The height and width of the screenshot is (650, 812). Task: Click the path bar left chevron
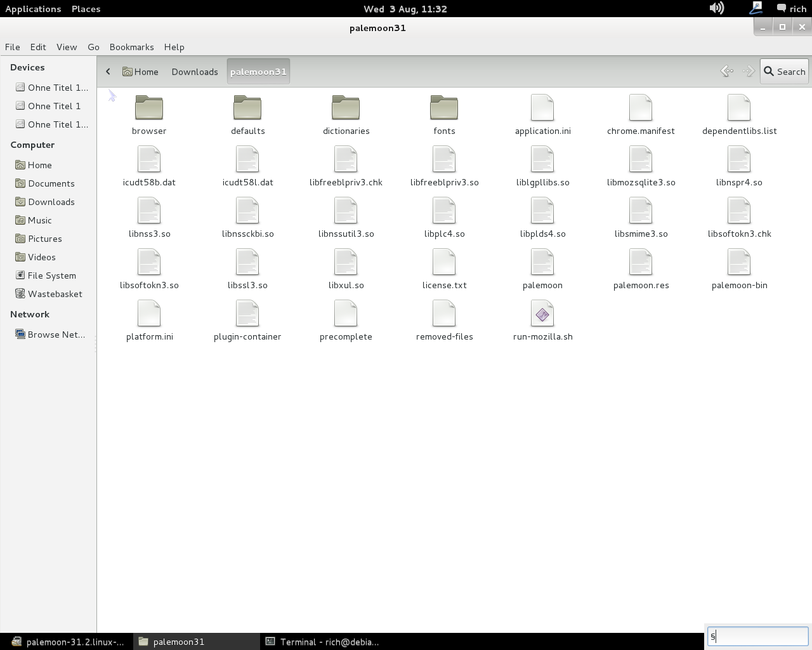coord(108,72)
